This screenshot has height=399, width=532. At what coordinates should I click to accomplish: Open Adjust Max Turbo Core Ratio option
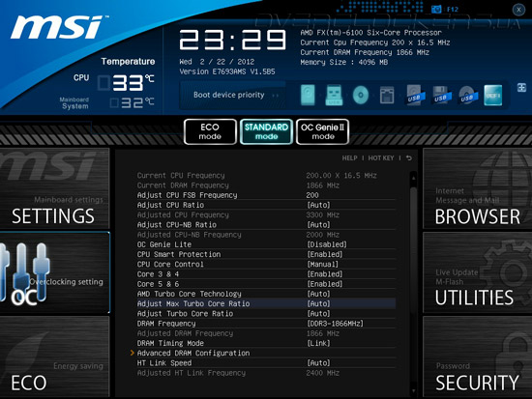266,303
